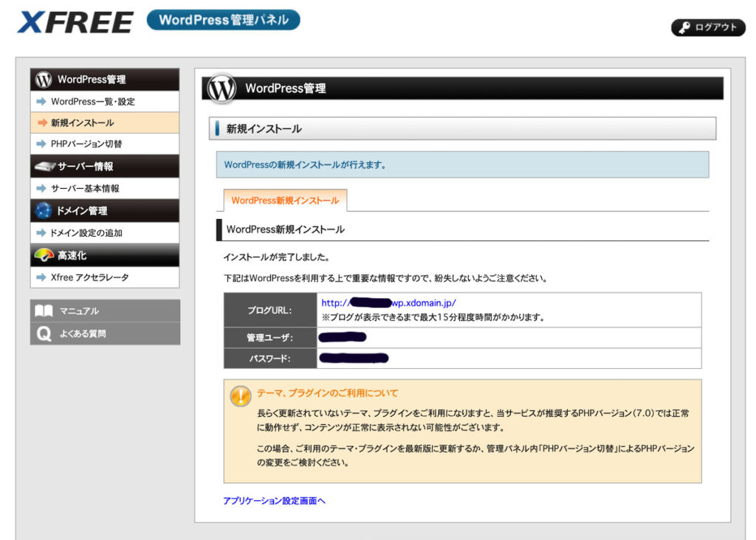Viewport: 756px width, 540px height.
Task: Click the 高速化 section header
Action: [x=105, y=255]
